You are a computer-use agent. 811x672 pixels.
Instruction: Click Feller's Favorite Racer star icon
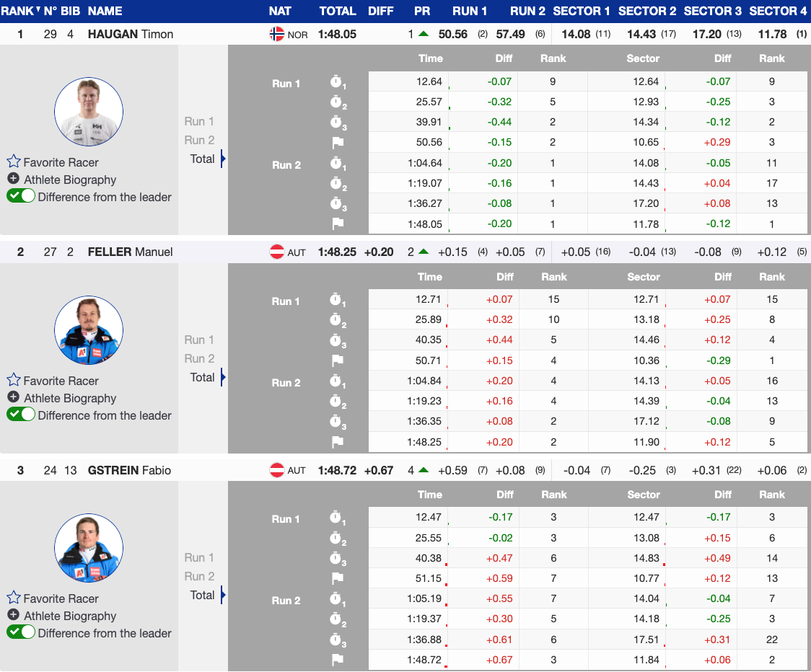(14, 381)
